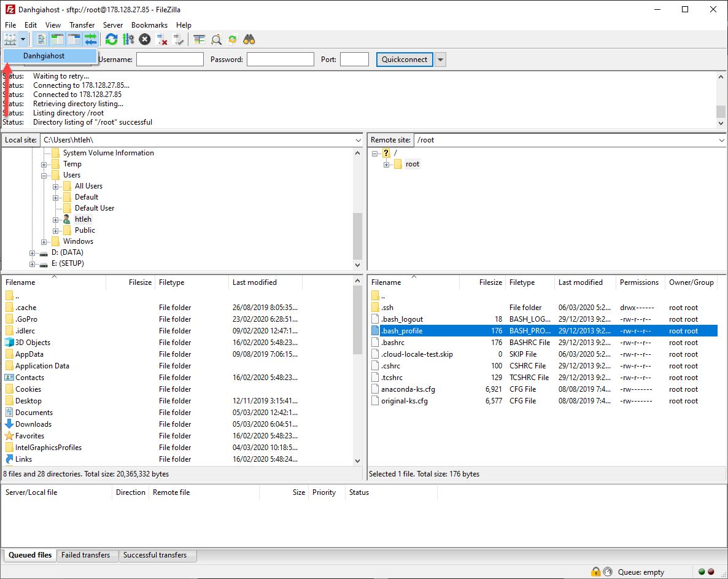Screen dimensions: 728x579
Task: Toggle remote directory tree display
Action: click(x=74, y=40)
